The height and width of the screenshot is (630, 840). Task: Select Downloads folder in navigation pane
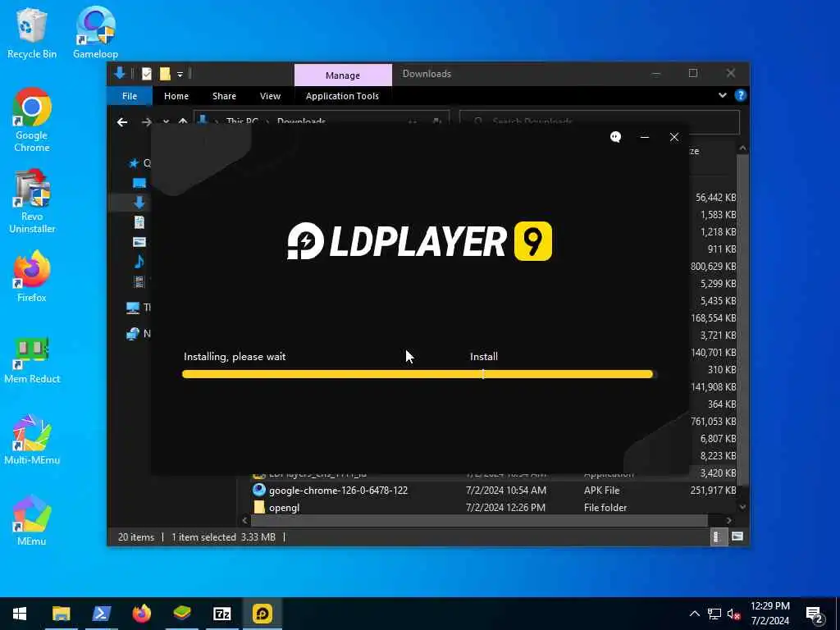coord(139,203)
